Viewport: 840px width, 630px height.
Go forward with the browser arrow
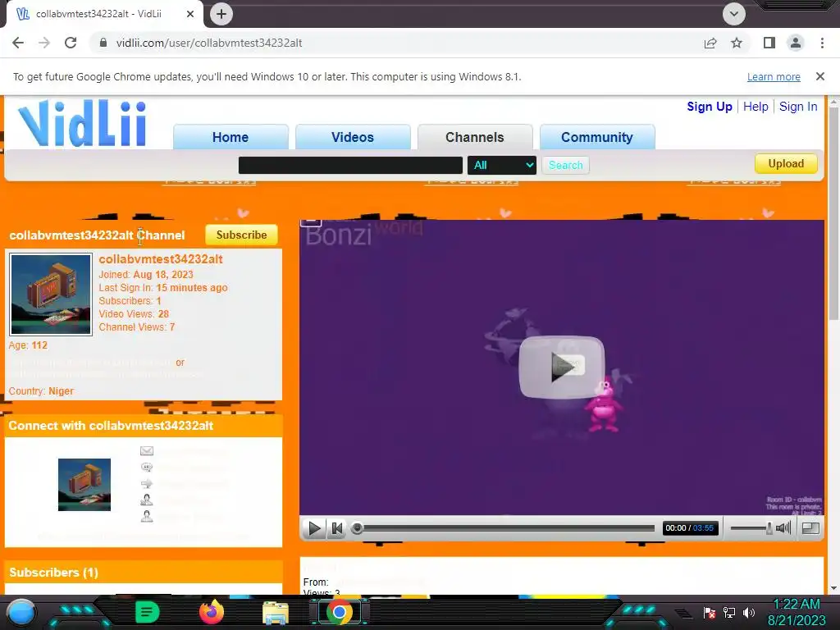44,43
